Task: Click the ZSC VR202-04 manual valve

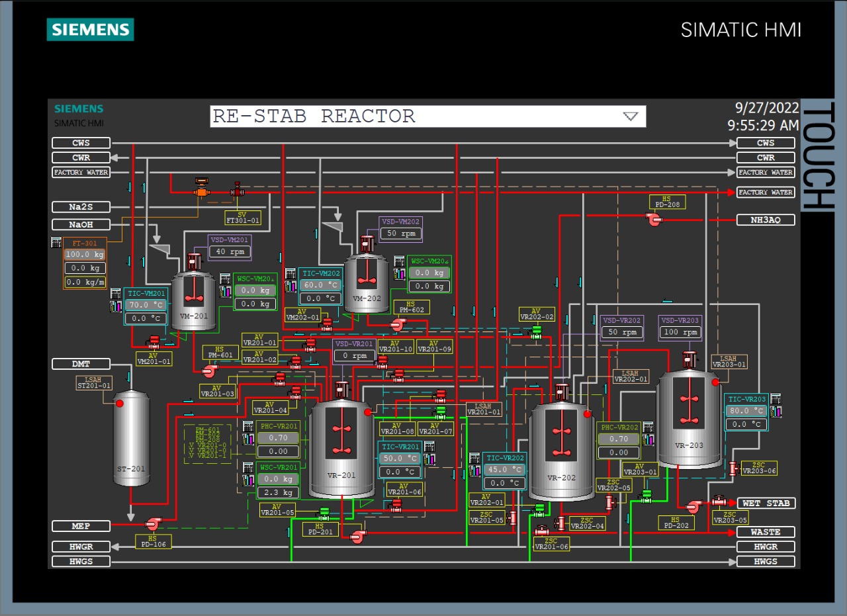Action: (x=560, y=523)
